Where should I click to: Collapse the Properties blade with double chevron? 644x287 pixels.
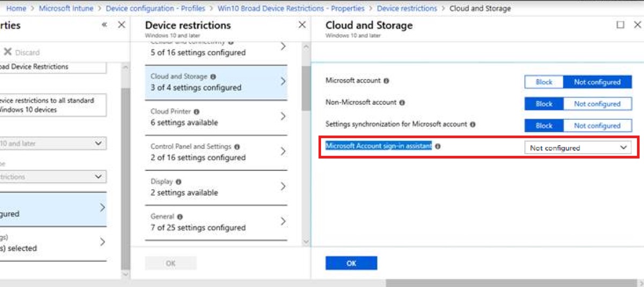(104, 25)
